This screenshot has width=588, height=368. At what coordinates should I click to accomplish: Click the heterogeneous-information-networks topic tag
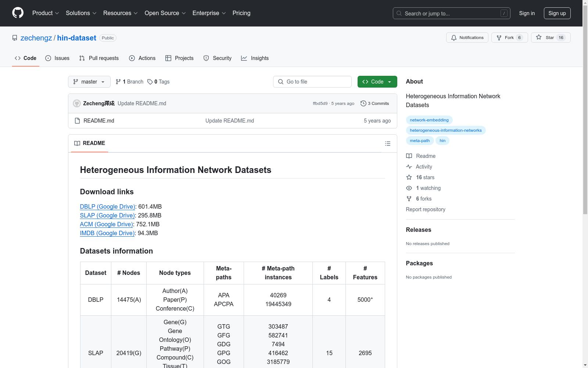click(x=446, y=130)
